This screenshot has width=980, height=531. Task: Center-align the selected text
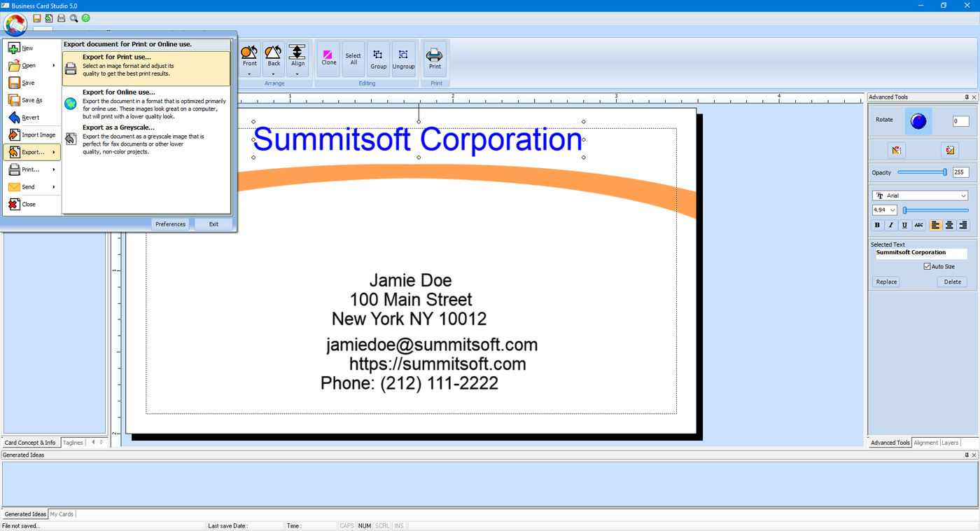coord(949,225)
